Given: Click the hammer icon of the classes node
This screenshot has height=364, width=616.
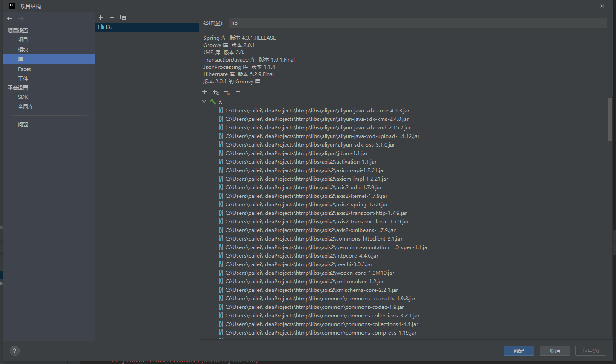Looking at the screenshot, I should pos(213,102).
